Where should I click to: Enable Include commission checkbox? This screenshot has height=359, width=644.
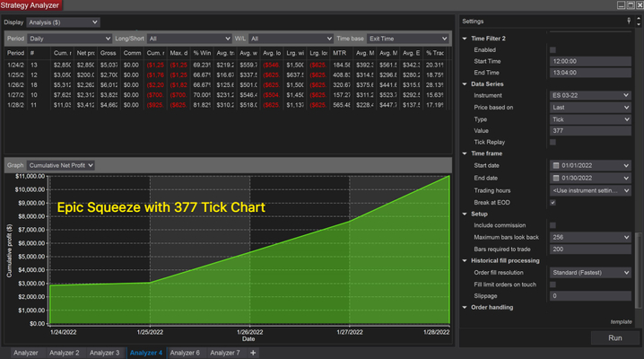(x=553, y=225)
